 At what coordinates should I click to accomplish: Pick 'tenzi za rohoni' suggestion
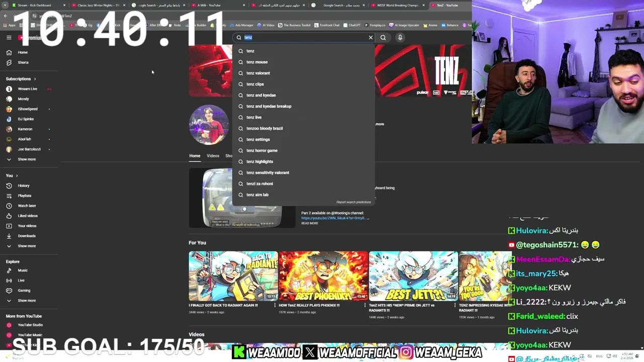click(x=303, y=184)
